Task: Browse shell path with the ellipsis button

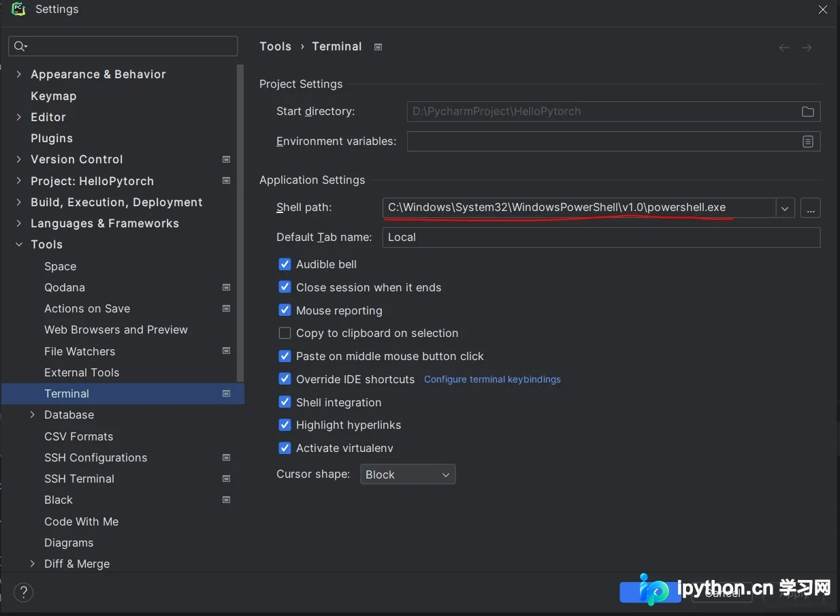Action: click(x=810, y=208)
